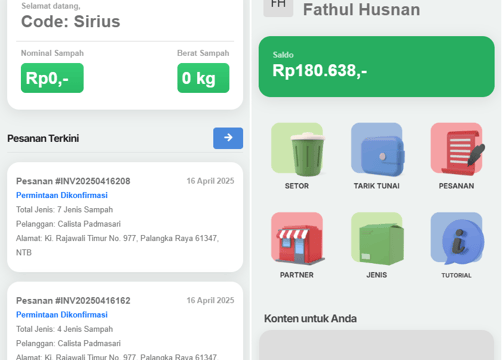Open the PESANAN document icon
Screen dimensions: 503x360
coord(456,149)
